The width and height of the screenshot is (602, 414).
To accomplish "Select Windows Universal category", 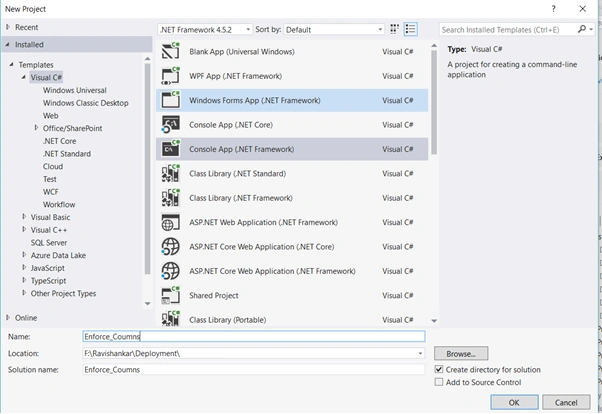I will pyautogui.click(x=74, y=90).
